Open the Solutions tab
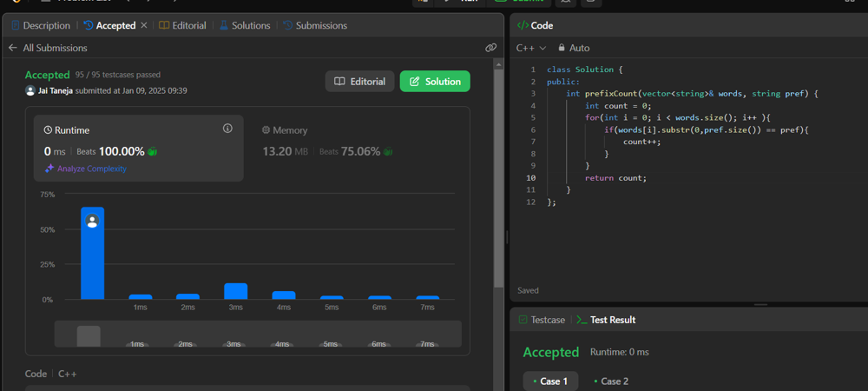The width and height of the screenshot is (868, 391). (x=245, y=25)
